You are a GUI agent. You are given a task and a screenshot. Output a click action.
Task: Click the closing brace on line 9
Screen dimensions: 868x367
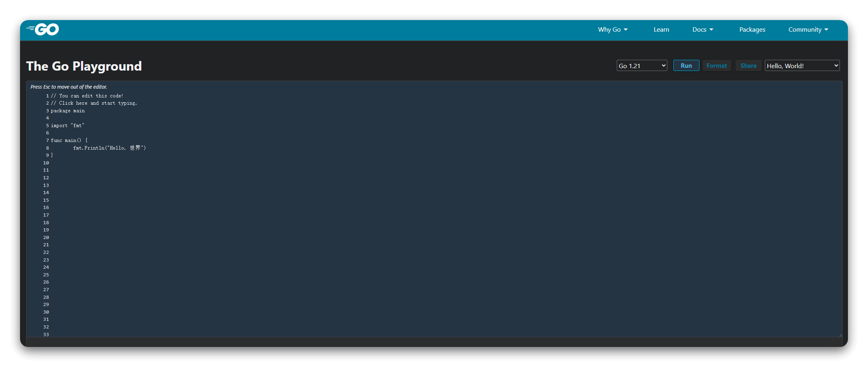pos(52,155)
